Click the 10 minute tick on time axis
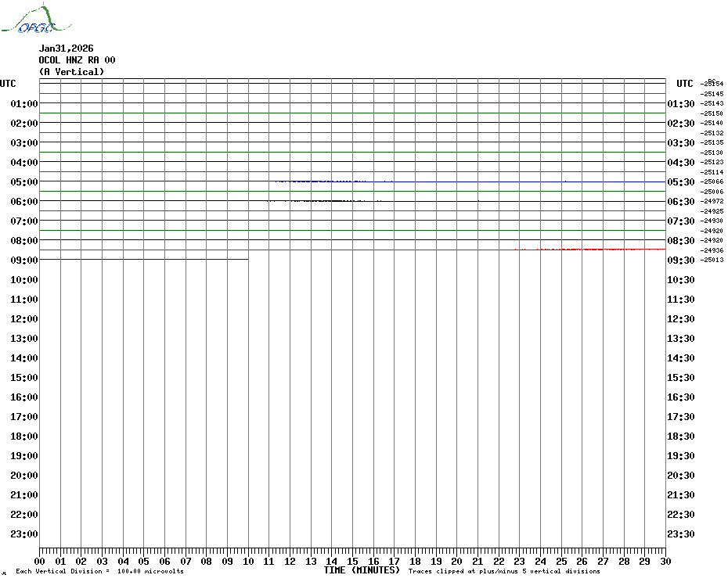Image resolution: width=728 pixels, height=582 pixels. [248, 561]
